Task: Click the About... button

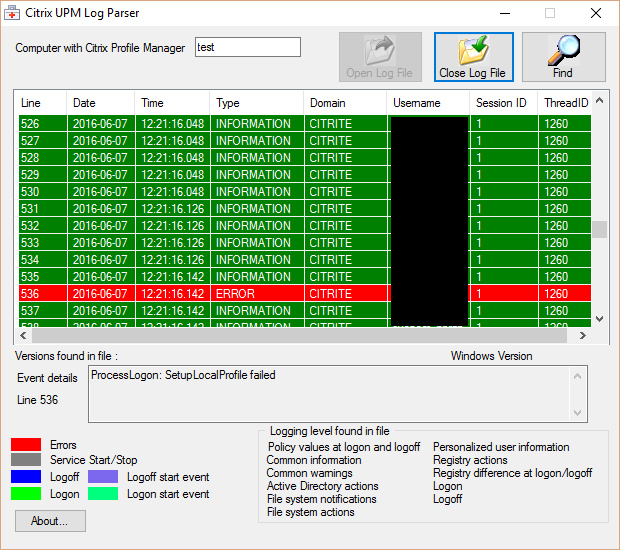Action: click(x=50, y=521)
